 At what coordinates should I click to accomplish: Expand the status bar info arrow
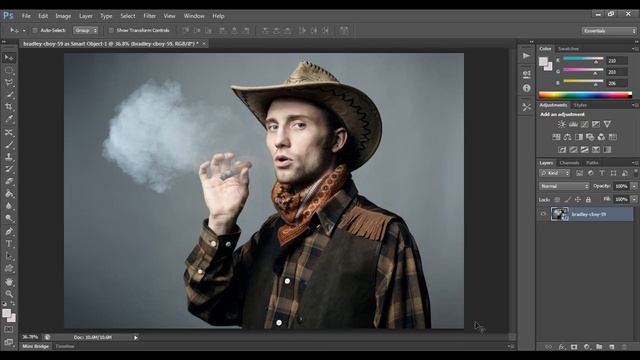136,338
